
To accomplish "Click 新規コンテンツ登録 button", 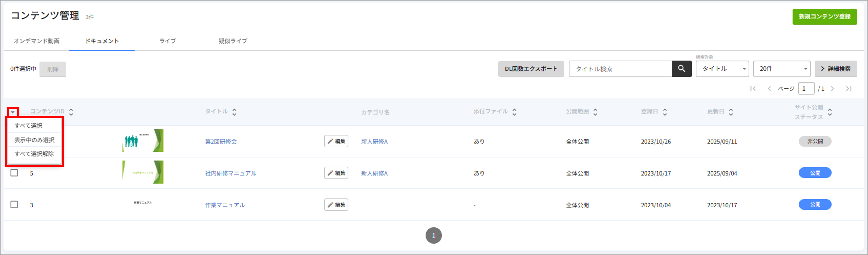I will click(825, 17).
